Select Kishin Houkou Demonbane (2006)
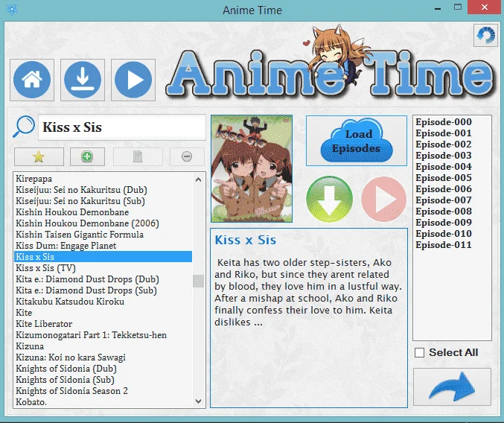 pos(103,223)
